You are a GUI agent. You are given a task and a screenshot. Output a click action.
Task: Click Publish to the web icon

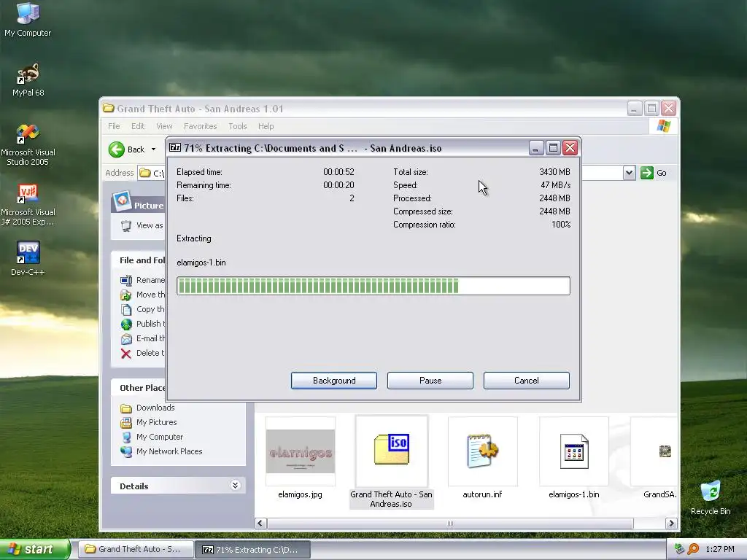(x=125, y=324)
